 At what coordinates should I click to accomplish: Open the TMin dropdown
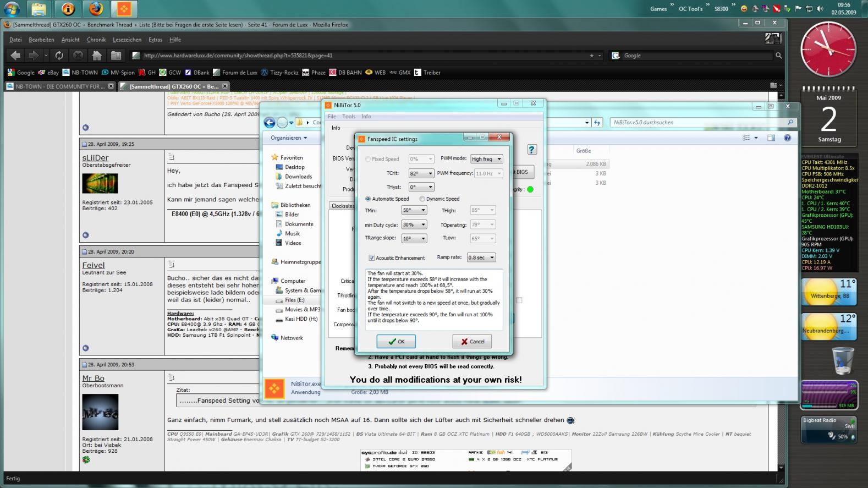(x=414, y=210)
